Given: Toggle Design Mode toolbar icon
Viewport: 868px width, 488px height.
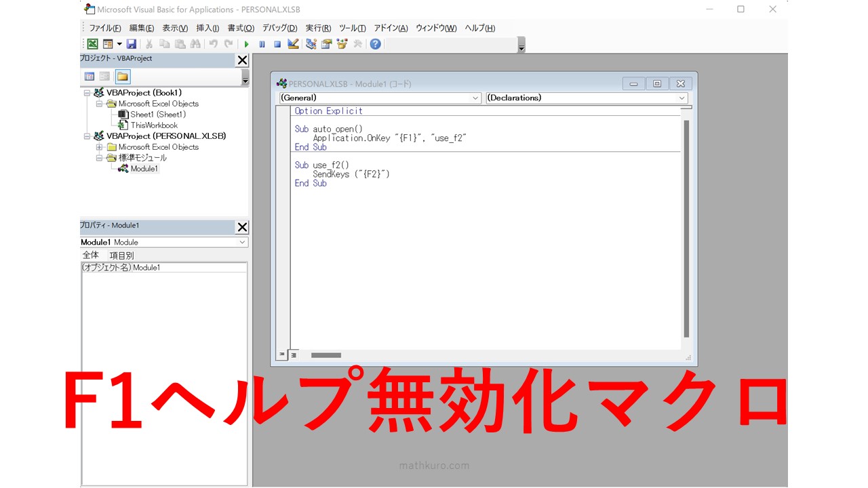Looking at the screenshot, I should click(x=293, y=44).
